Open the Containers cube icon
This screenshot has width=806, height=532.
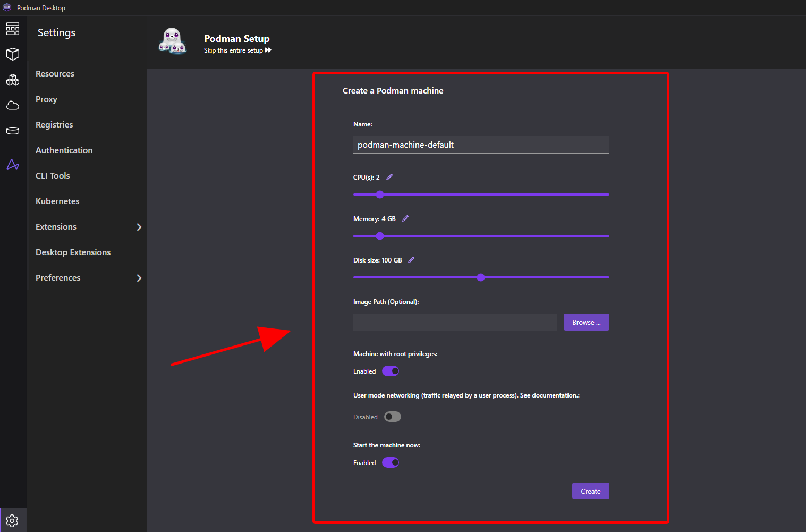tap(13, 54)
